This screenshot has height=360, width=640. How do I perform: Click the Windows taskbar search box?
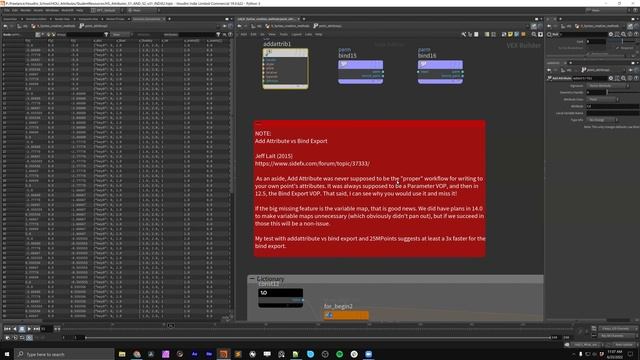(x=64, y=354)
